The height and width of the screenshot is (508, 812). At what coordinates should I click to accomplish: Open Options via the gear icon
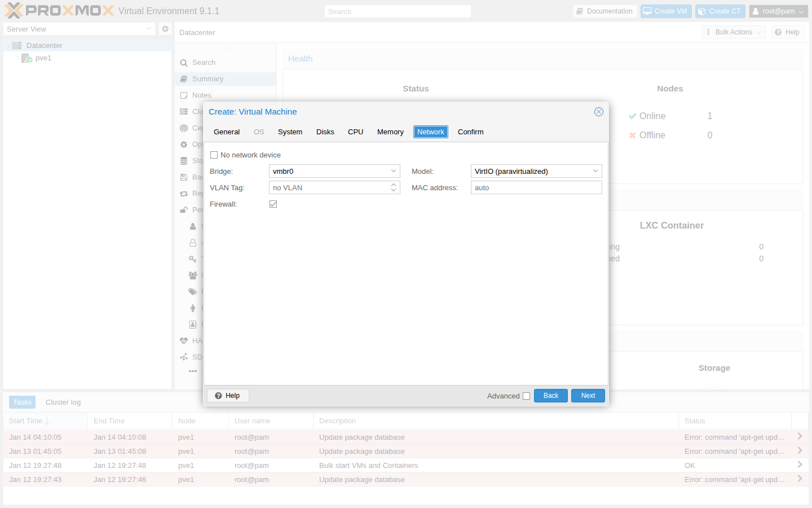click(184, 144)
